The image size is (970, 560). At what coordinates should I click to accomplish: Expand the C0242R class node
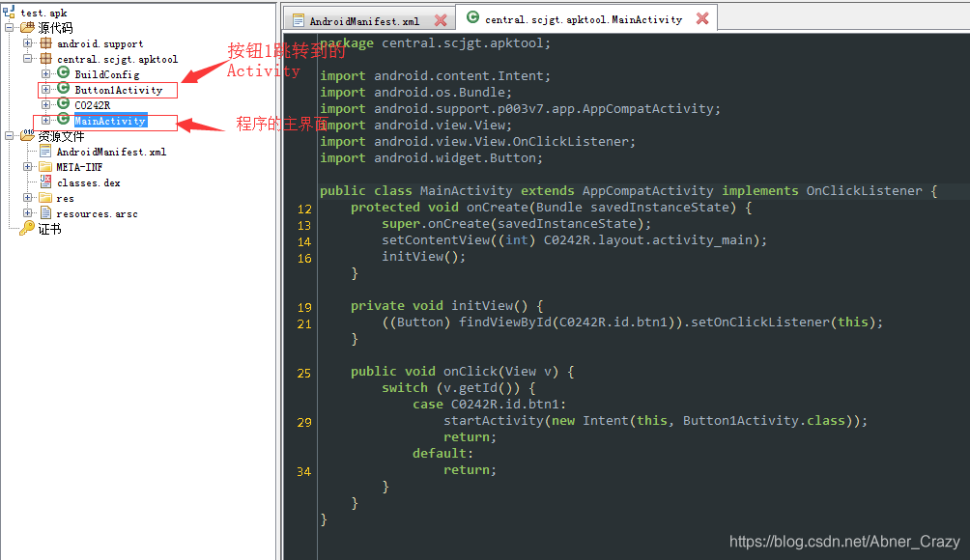[45, 105]
